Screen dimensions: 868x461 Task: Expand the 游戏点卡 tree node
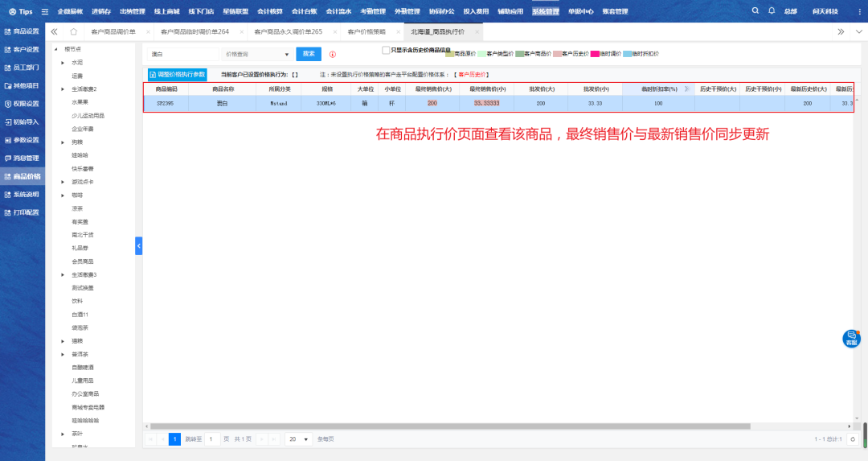pyautogui.click(x=63, y=182)
